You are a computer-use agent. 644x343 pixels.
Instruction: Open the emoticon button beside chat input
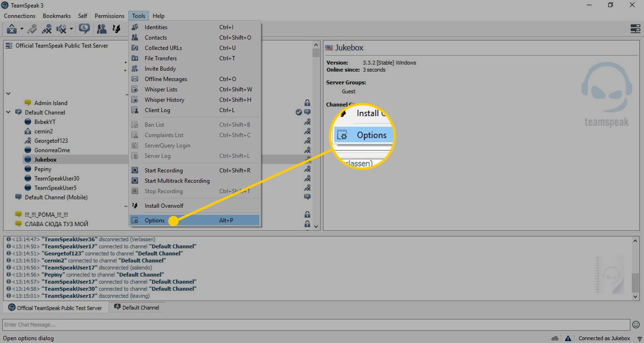tap(636, 325)
